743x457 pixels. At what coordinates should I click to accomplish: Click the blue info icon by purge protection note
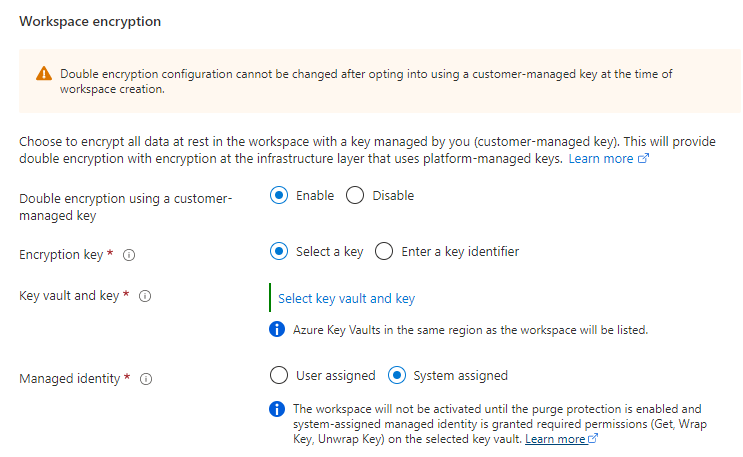click(279, 409)
